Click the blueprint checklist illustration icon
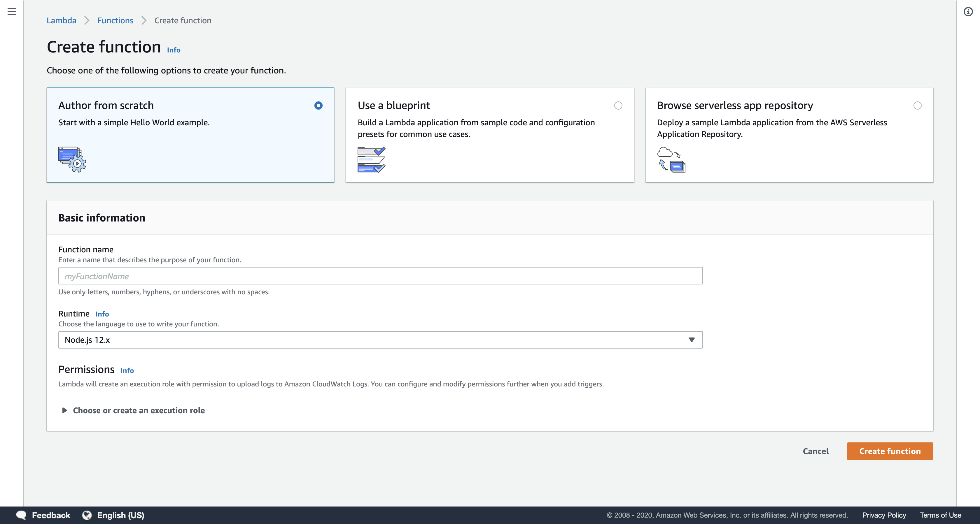The image size is (980, 524). click(x=371, y=159)
